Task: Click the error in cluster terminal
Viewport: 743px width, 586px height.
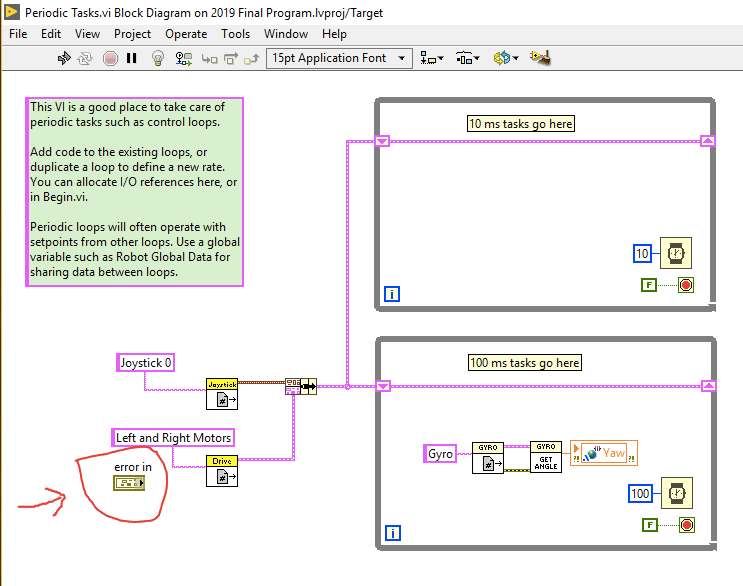Action: (130, 483)
